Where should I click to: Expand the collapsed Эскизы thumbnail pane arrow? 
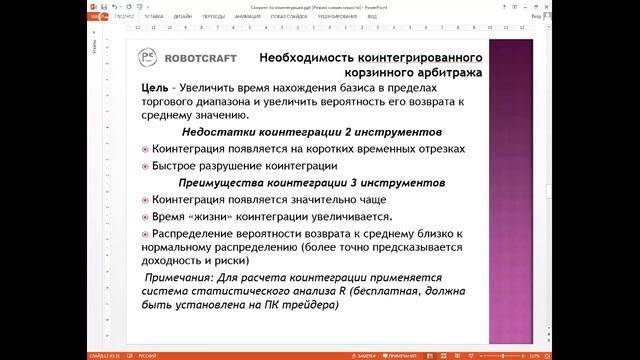pyautogui.click(x=94, y=32)
